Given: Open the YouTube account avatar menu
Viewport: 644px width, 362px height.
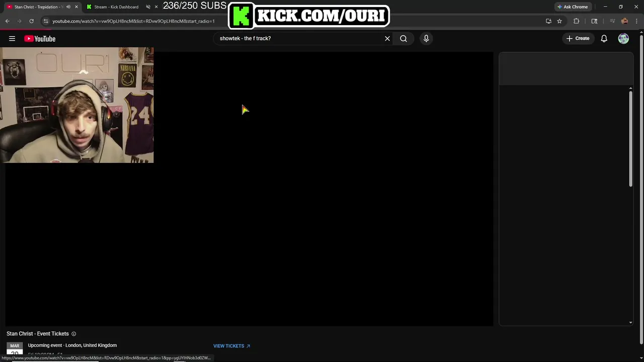Looking at the screenshot, I should pos(623,39).
